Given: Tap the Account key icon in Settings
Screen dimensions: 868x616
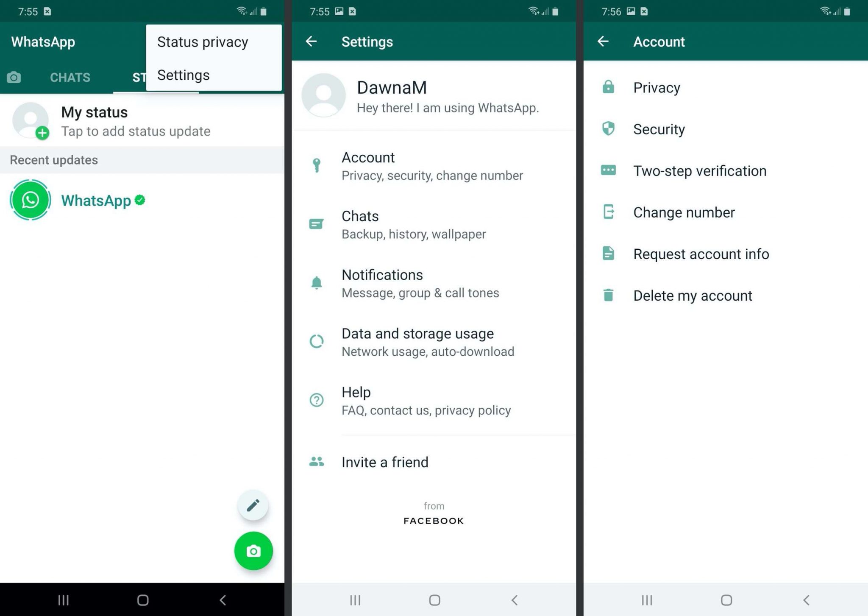Looking at the screenshot, I should [317, 165].
